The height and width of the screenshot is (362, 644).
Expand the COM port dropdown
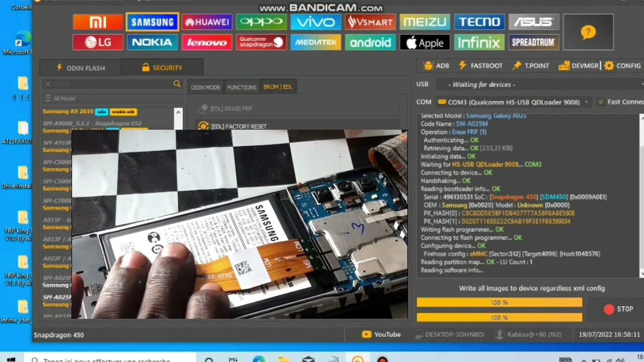(513, 102)
